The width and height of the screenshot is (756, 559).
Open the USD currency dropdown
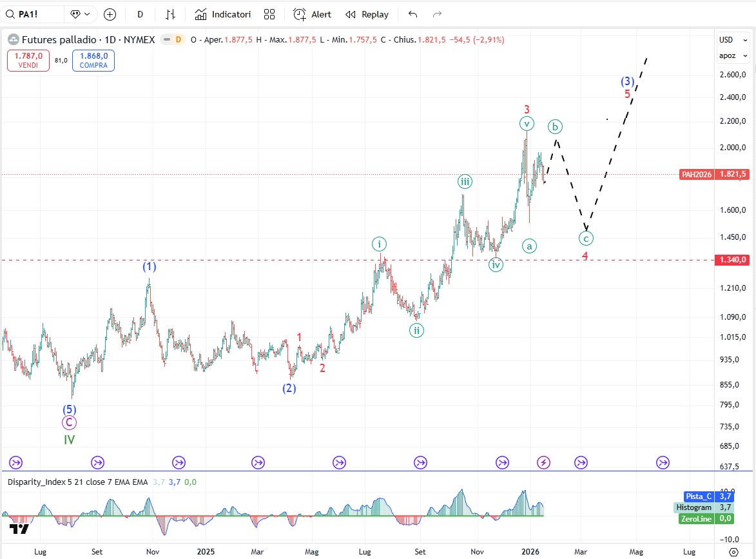point(733,39)
